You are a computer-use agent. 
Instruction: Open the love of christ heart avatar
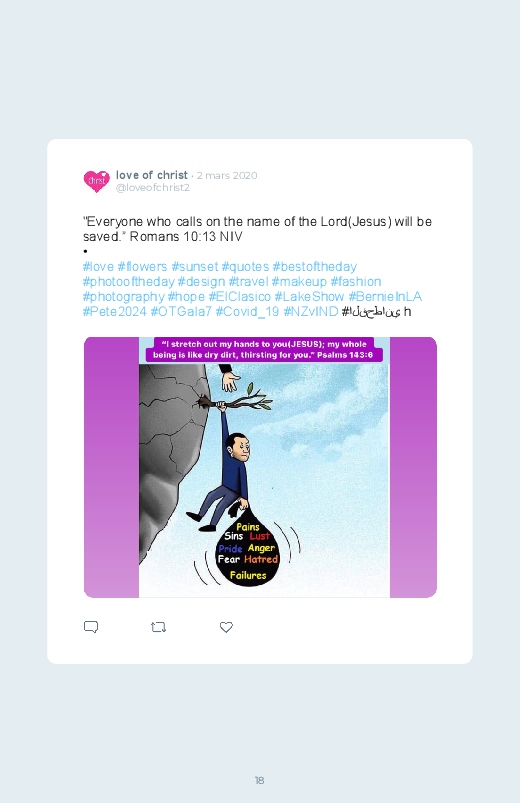click(97, 181)
